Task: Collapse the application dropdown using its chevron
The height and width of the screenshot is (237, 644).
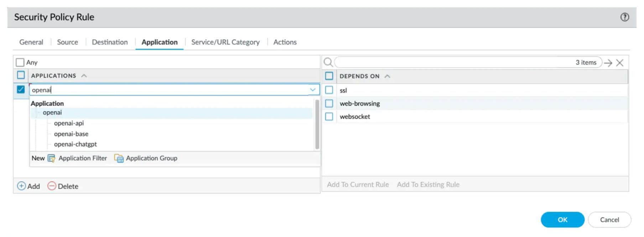Action: (313, 90)
